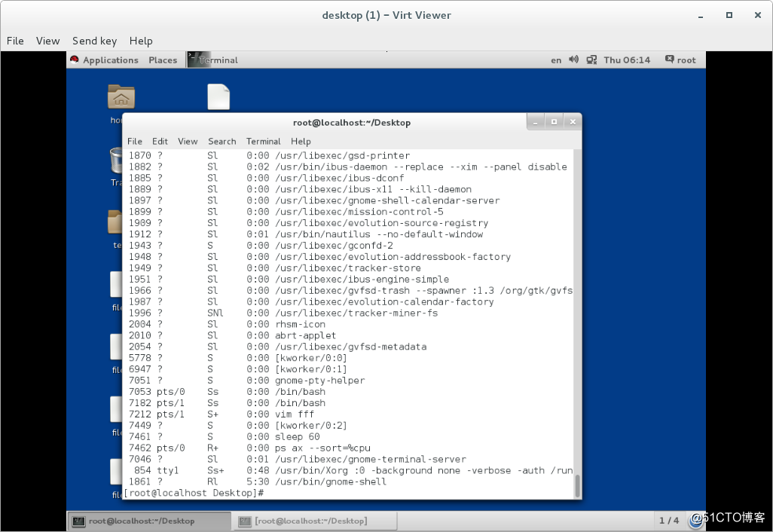
Task: Open the Places menu
Action: tap(163, 60)
